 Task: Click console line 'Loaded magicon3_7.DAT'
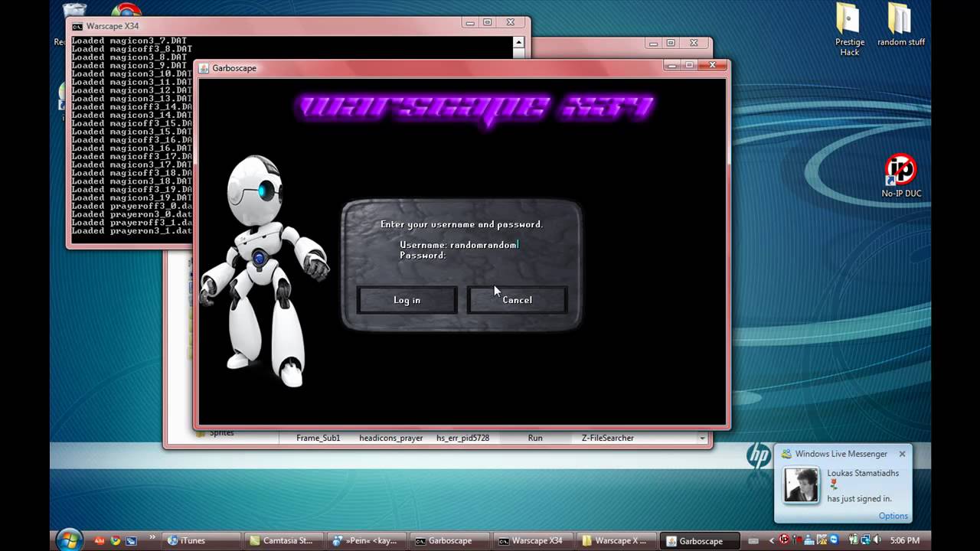coord(129,41)
